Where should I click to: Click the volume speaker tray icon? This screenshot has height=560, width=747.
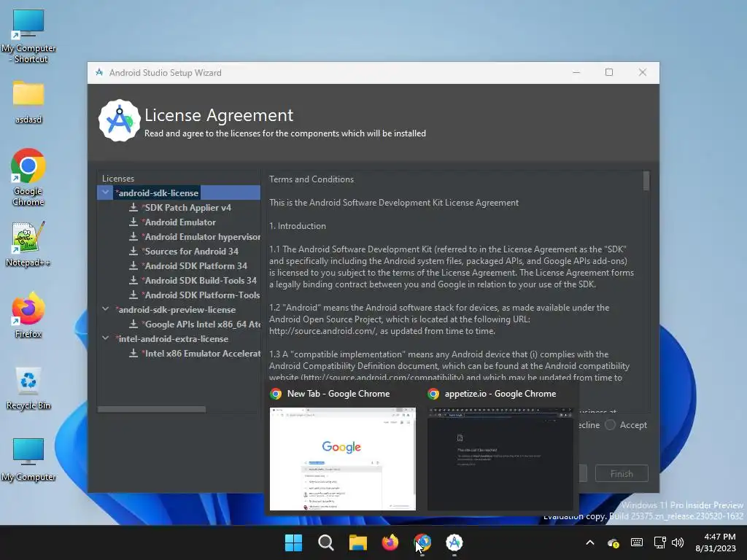pos(678,542)
